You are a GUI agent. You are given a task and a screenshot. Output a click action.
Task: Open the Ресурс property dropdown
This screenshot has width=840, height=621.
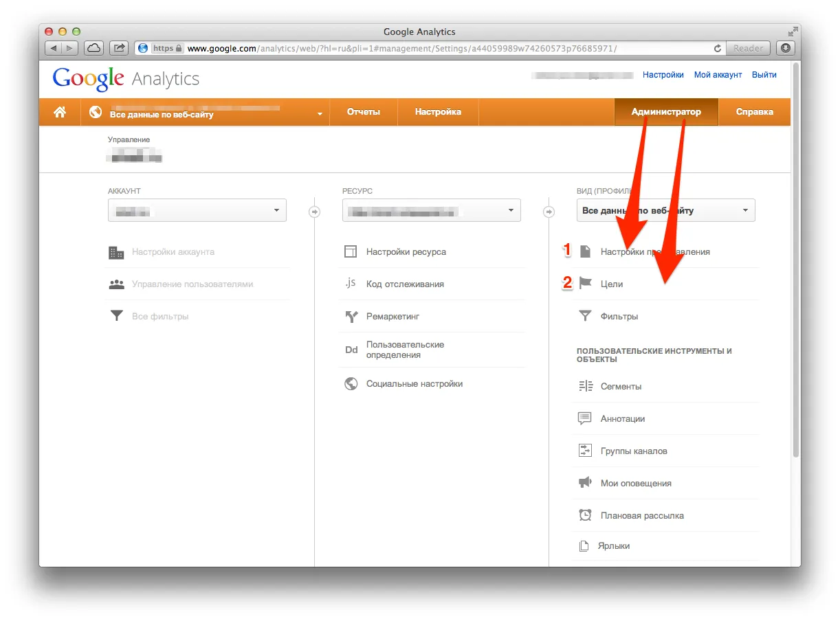[x=431, y=210]
